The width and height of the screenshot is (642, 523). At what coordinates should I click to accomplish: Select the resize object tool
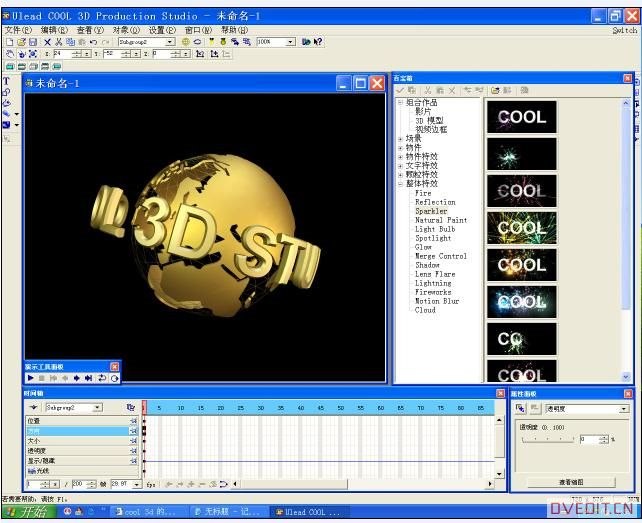[x=33, y=54]
